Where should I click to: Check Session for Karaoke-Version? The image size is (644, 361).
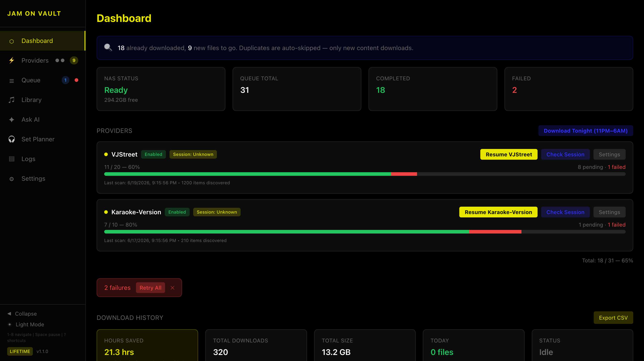566,212
